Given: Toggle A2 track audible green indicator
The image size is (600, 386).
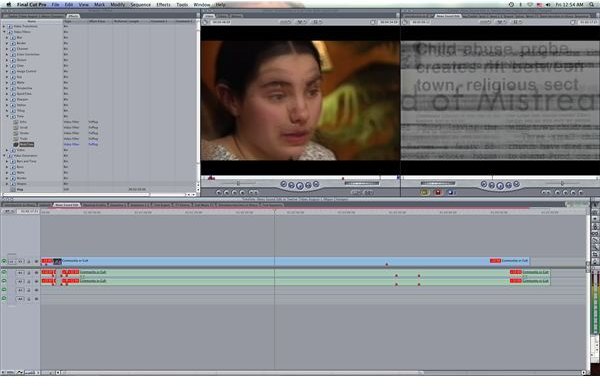Looking at the screenshot, I should [x=4, y=281].
